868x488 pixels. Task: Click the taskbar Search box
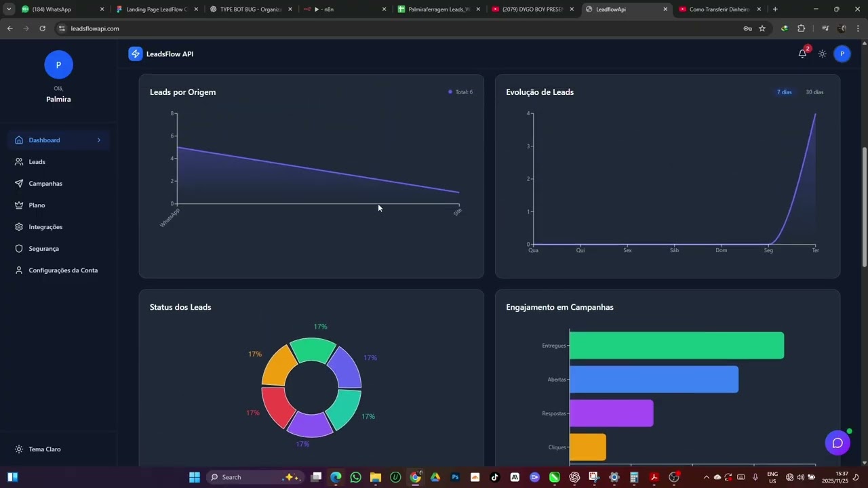[256, 477]
